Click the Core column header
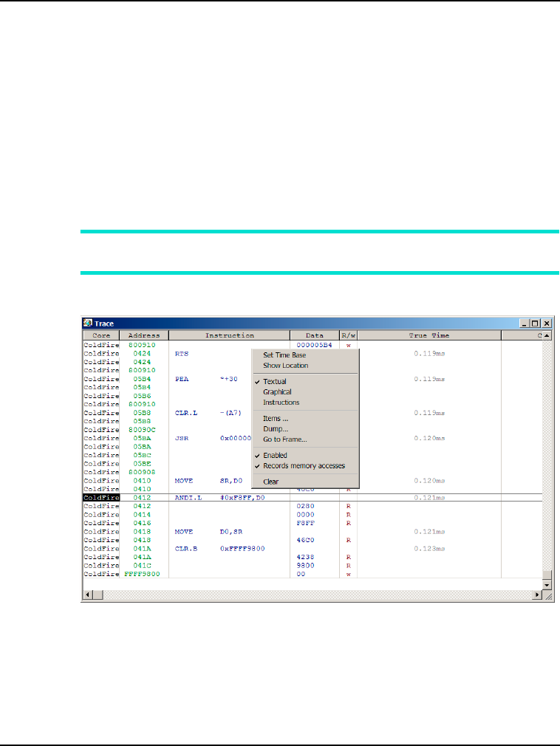 pyautogui.click(x=101, y=335)
